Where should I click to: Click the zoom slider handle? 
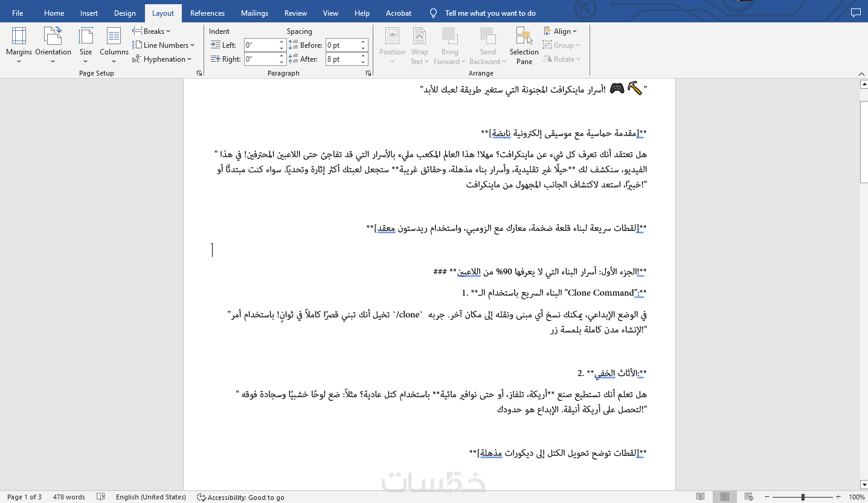click(x=803, y=497)
